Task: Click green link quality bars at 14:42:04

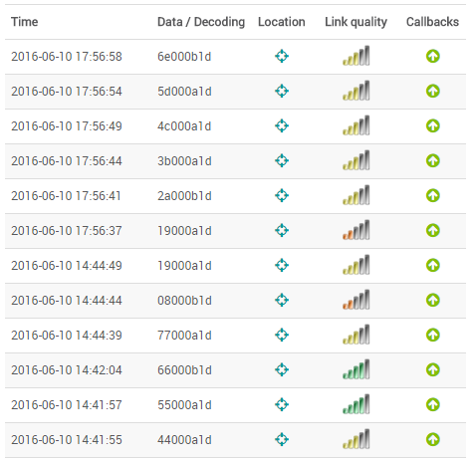Action: (357, 369)
